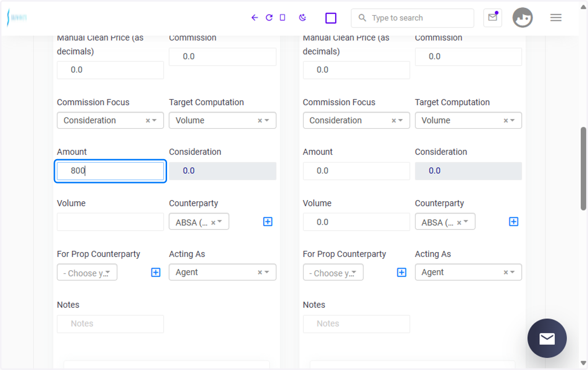This screenshot has width=588, height=370.
Task: Open right Counterparty ABSA dropdown
Action: pyautogui.click(x=445, y=222)
